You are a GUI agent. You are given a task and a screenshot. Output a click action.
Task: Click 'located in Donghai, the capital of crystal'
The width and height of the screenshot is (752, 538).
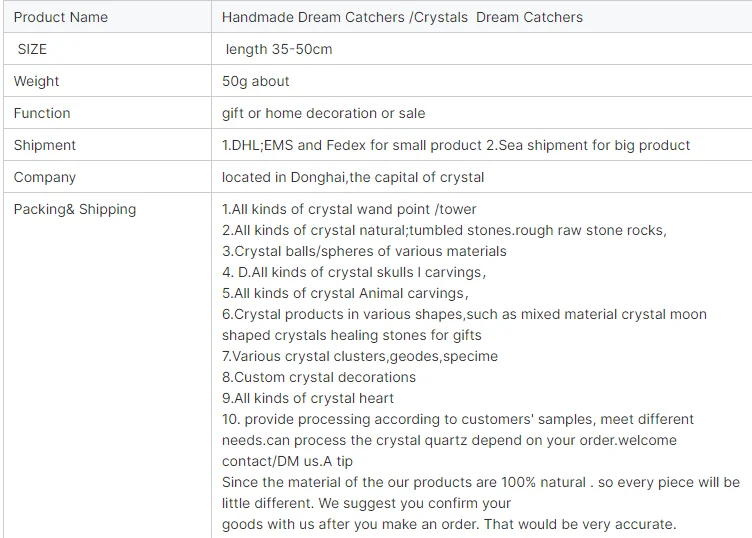(352, 177)
